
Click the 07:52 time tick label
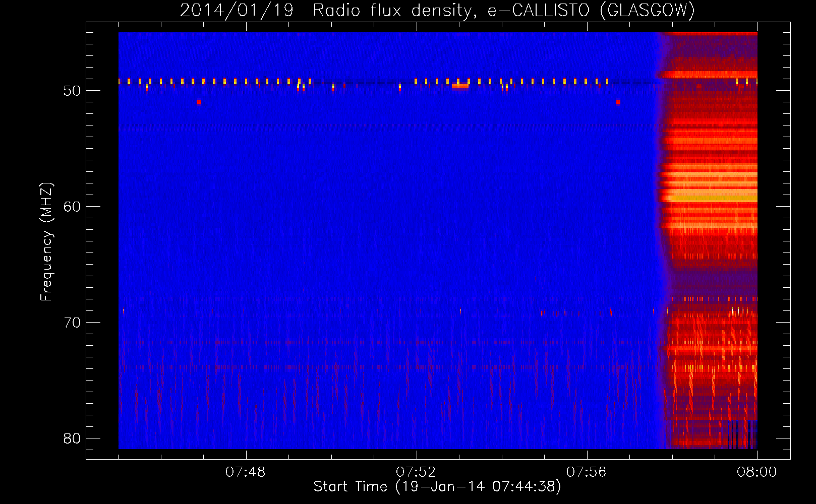click(x=416, y=472)
